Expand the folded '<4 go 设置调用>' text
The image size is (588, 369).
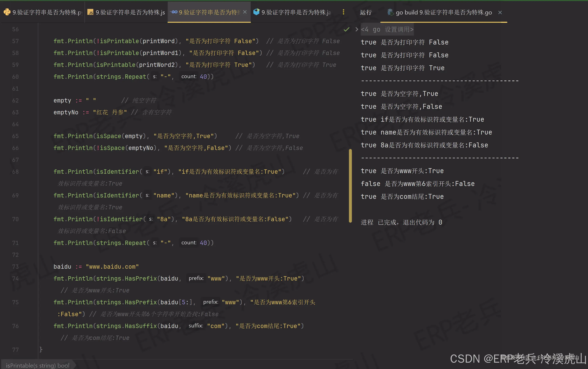coord(387,29)
